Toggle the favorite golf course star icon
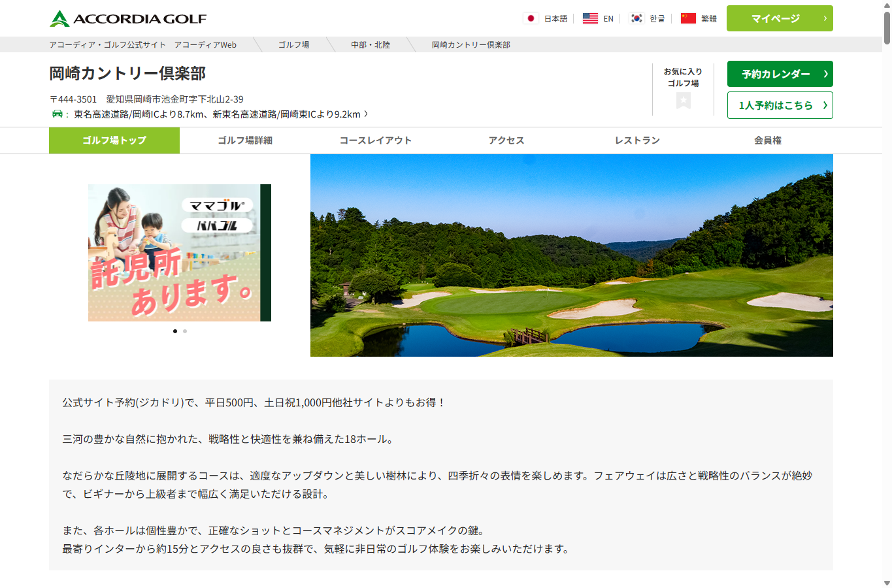 (684, 101)
